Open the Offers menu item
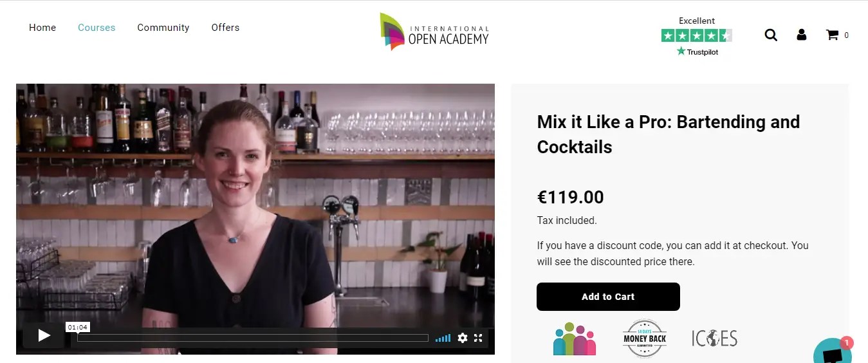The width and height of the screenshot is (868, 363). pyautogui.click(x=225, y=28)
